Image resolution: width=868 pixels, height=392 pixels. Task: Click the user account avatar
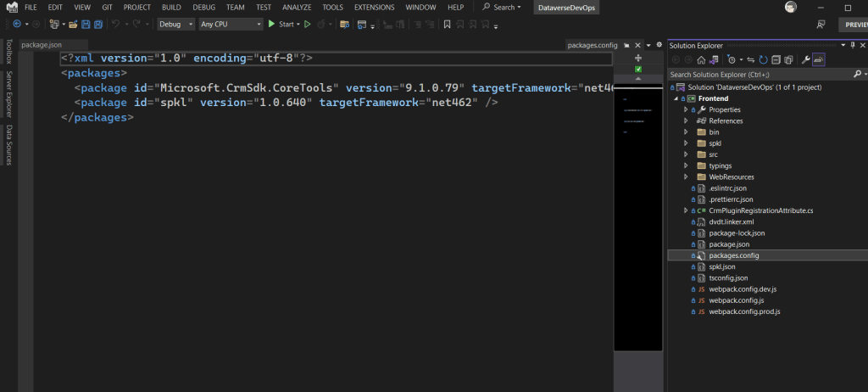pos(791,7)
